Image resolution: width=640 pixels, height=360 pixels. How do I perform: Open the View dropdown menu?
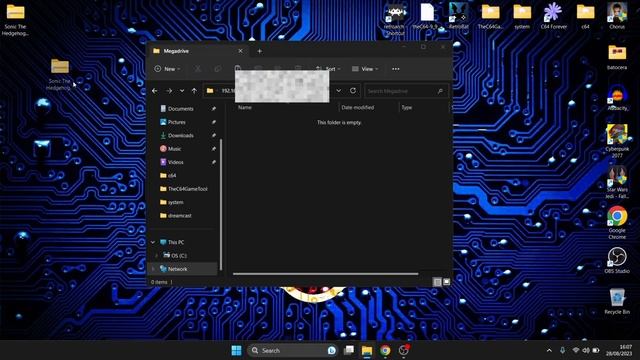365,69
